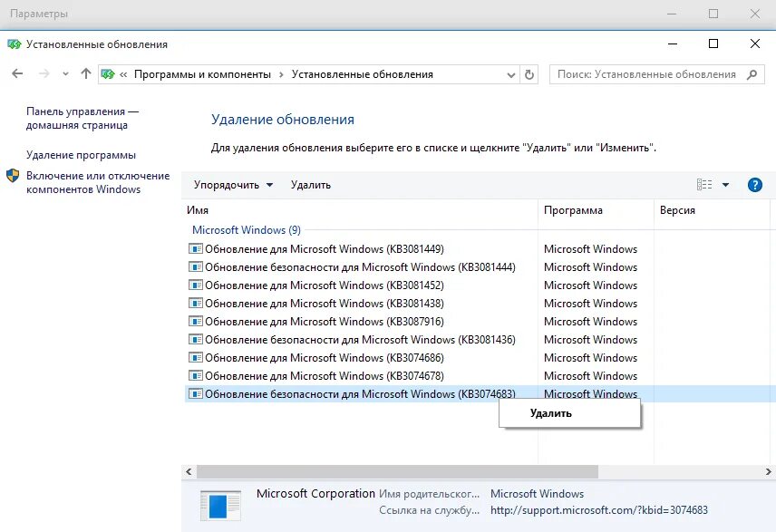Go back using the back arrow
The width and height of the screenshot is (776, 532).
pos(17,73)
